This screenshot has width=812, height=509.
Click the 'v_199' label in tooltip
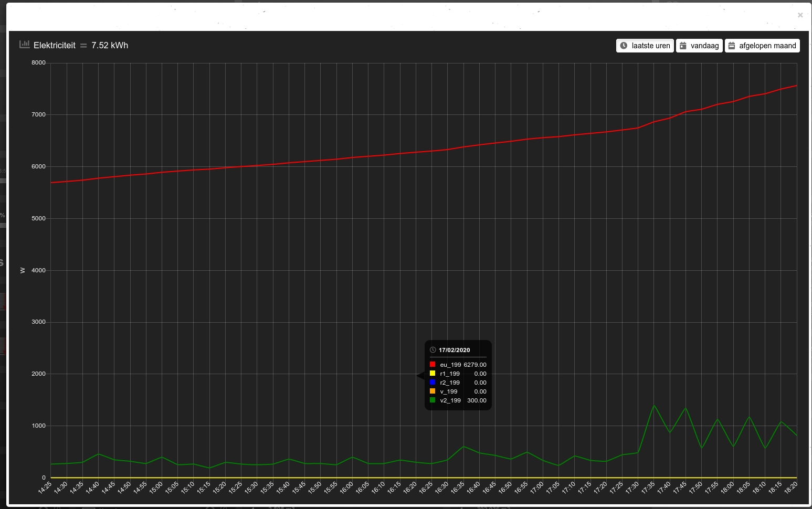pos(449,391)
